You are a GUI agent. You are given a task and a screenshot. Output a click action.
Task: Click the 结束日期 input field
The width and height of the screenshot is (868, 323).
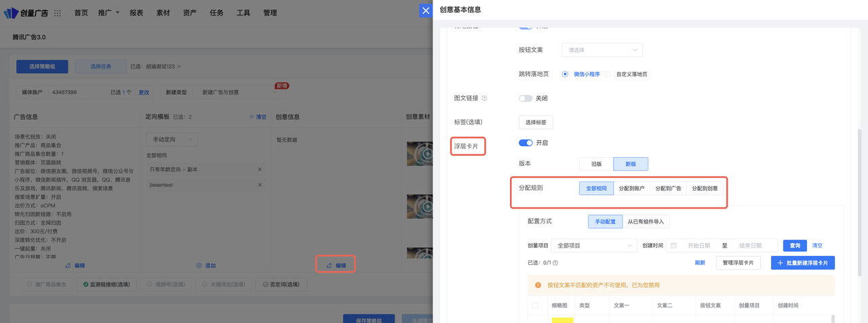click(749, 246)
